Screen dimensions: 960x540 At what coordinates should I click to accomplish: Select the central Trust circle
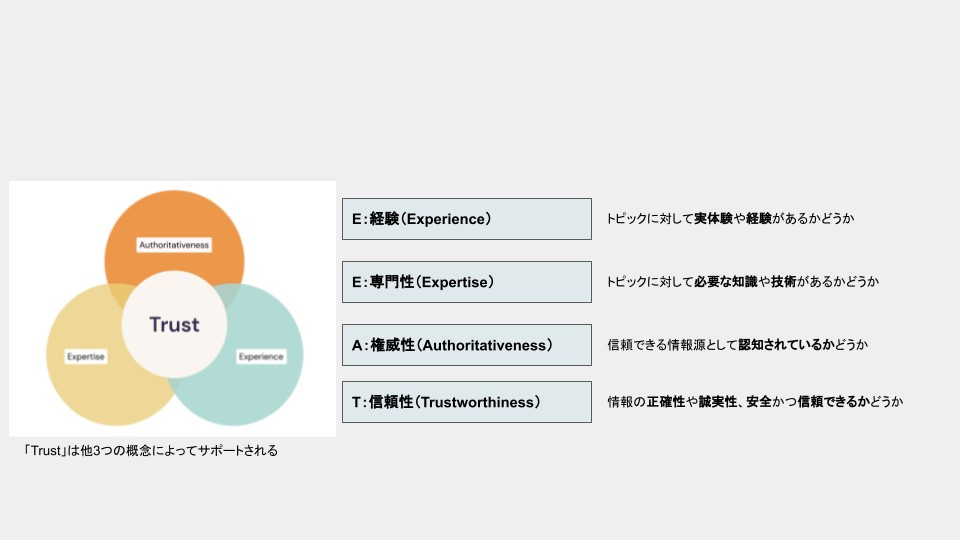pyautogui.click(x=174, y=325)
